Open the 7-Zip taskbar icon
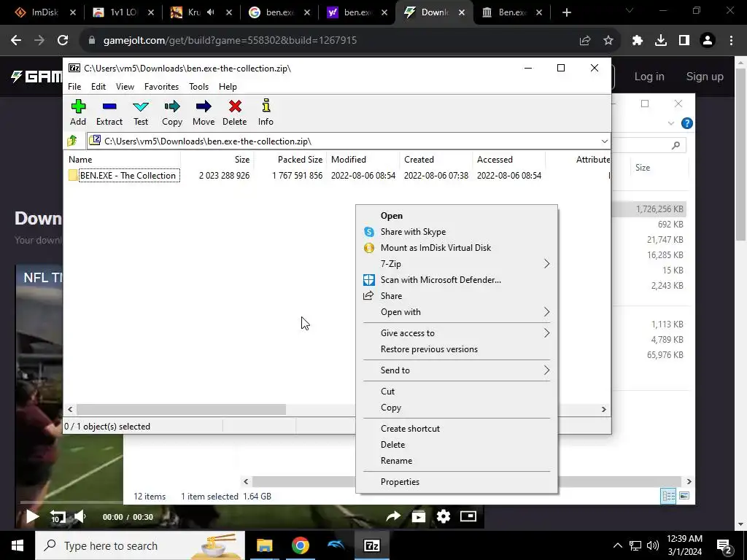 coord(371,545)
